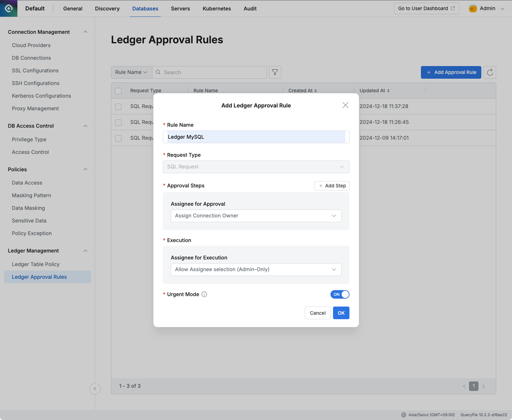The image size is (512, 420).
Task: Open the Assignee for Execution dropdown
Action: [x=256, y=269]
